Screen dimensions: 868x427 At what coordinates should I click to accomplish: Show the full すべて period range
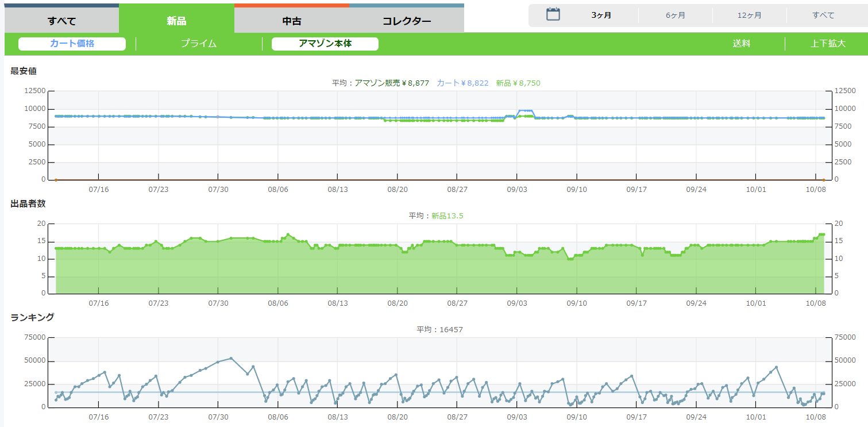pyautogui.click(x=823, y=15)
